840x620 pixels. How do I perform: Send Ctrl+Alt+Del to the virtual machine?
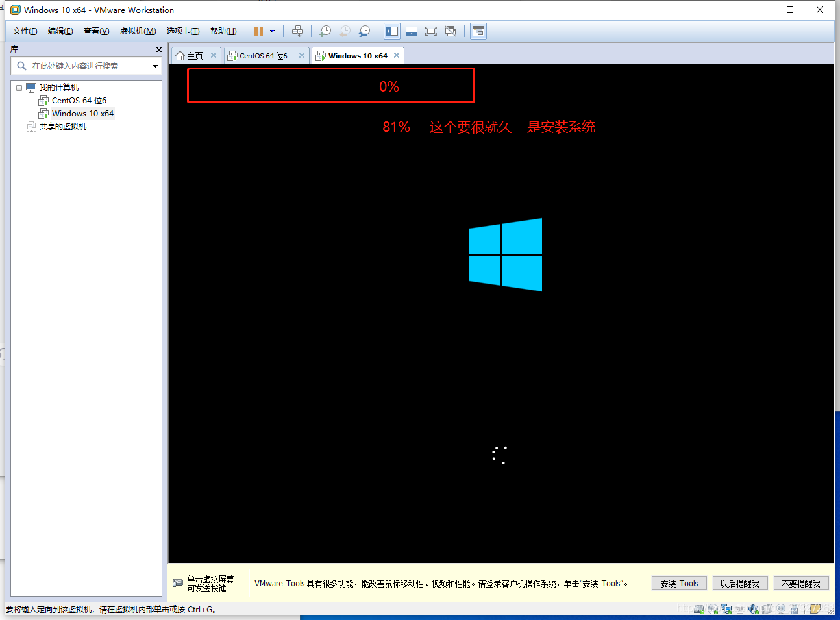[297, 31]
